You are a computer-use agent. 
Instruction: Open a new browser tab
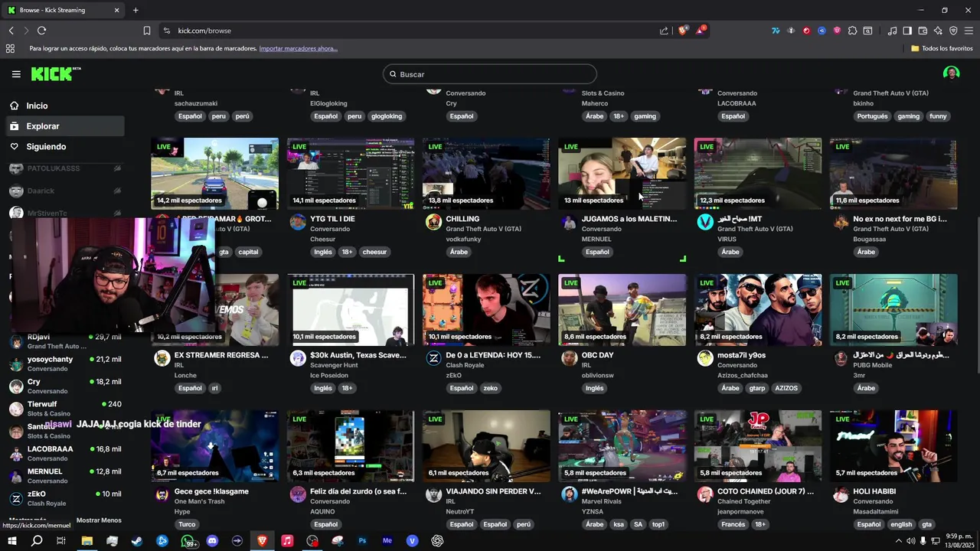tap(136, 10)
